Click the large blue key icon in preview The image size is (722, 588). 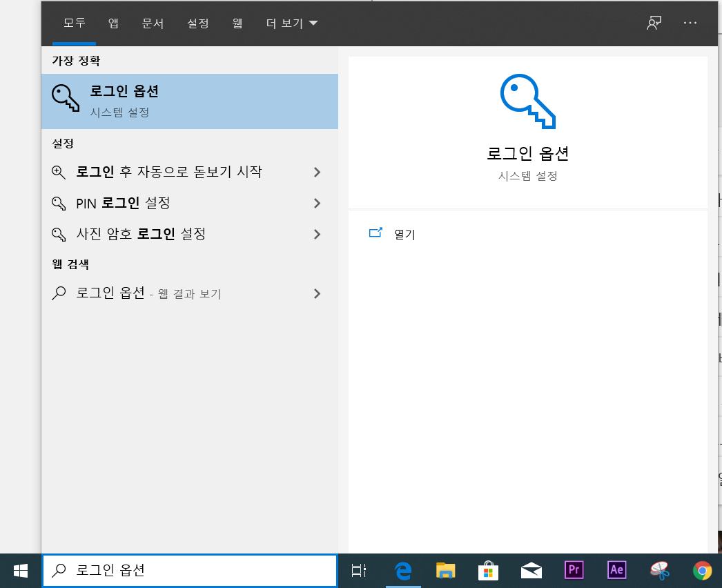click(527, 101)
